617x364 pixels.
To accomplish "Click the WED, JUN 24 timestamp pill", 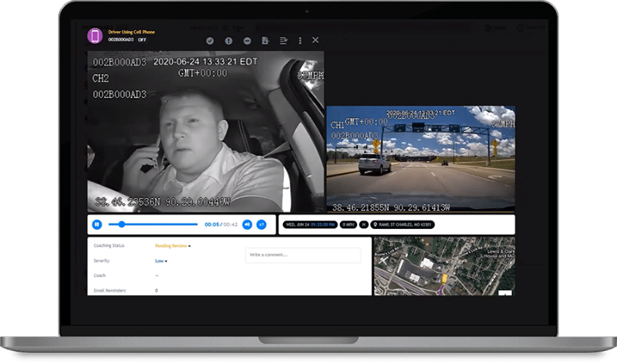I will [x=310, y=224].
